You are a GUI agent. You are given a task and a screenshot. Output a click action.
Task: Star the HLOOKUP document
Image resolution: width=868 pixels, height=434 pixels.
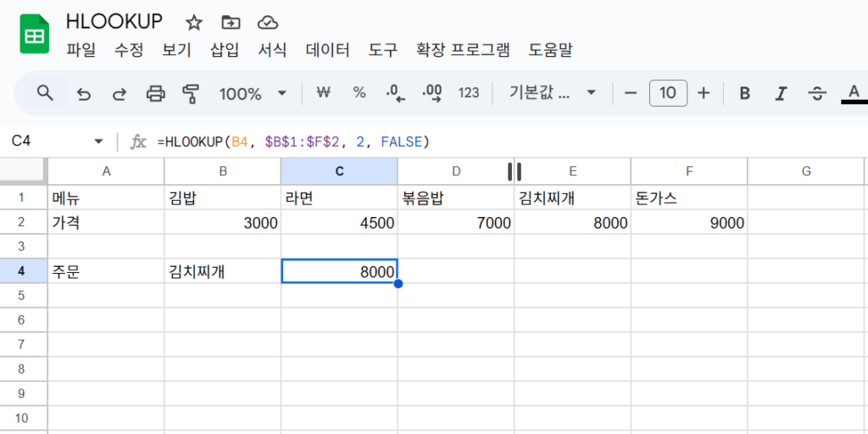pos(194,23)
